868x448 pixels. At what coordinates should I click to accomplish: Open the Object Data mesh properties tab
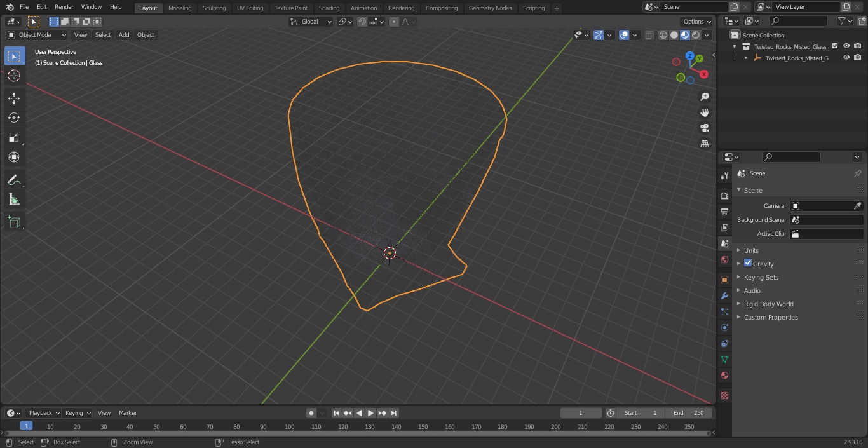click(724, 359)
